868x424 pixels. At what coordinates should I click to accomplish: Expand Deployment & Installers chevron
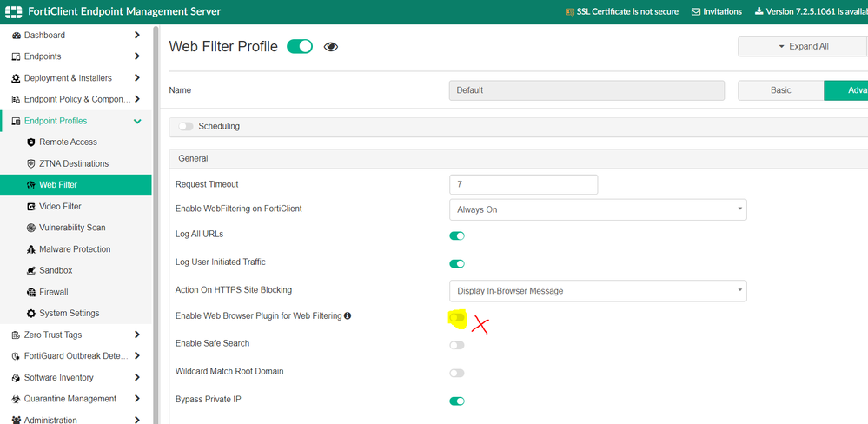pyautogui.click(x=137, y=78)
